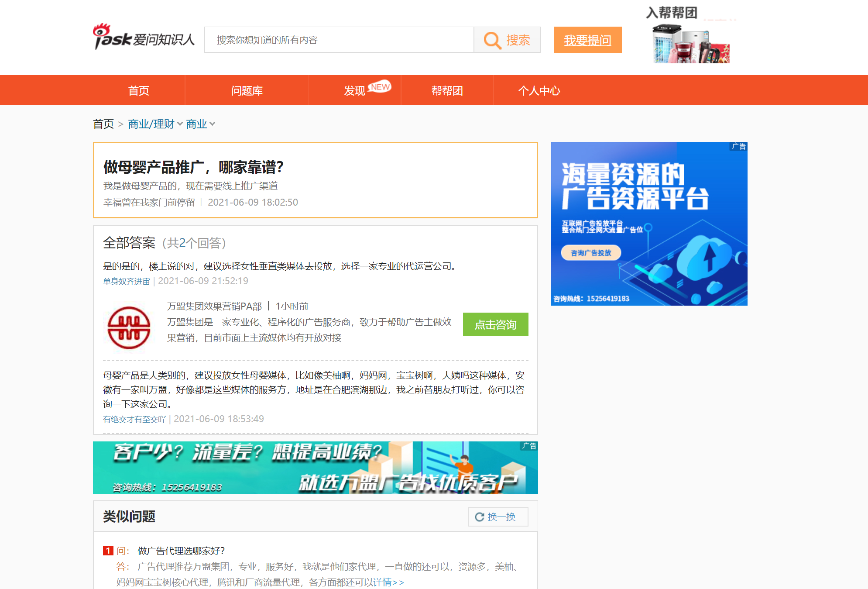Open similar question 做广告代理选哪家好?
Screen dimensions: 868x589
[x=181, y=551]
